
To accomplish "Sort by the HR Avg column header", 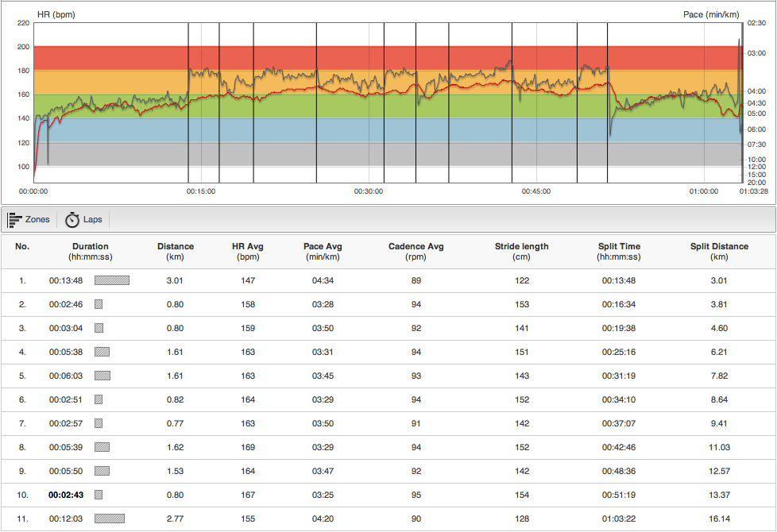I will [x=250, y=251].
